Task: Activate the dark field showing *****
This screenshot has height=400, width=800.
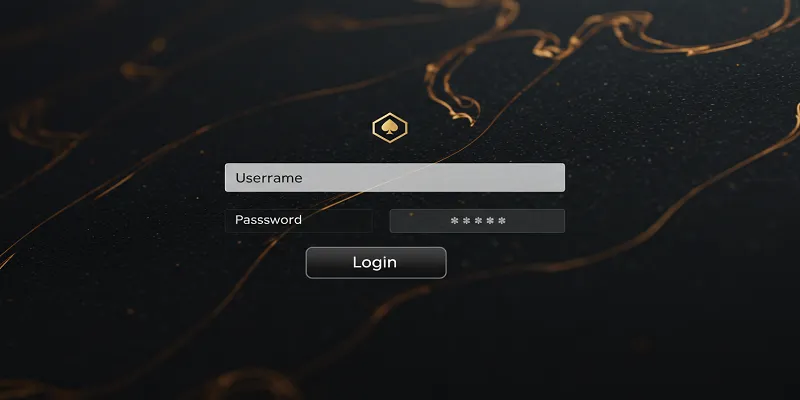Action: [x=477, y=221]
